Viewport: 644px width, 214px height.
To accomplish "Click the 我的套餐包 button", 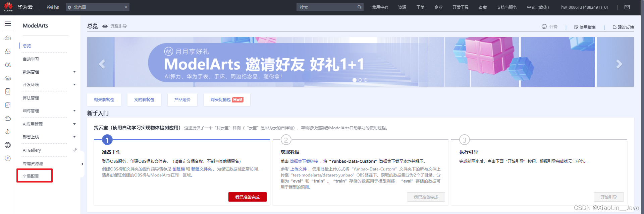I will 144,100.
